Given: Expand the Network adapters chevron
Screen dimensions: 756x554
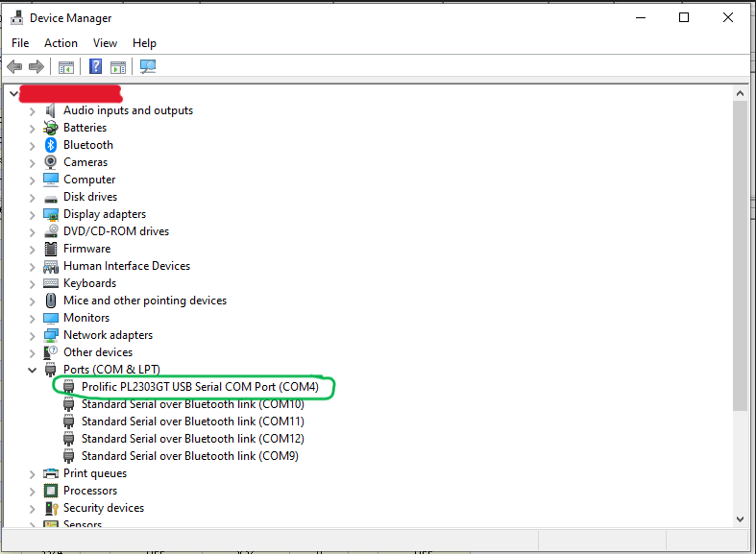Looking at the screenshot, I should coord(32,336).
